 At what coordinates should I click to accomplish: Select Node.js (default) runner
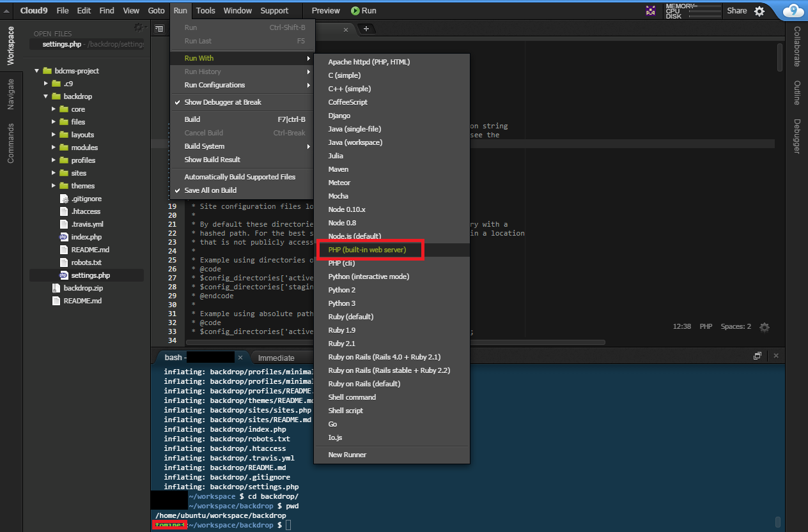coord(392,236)
